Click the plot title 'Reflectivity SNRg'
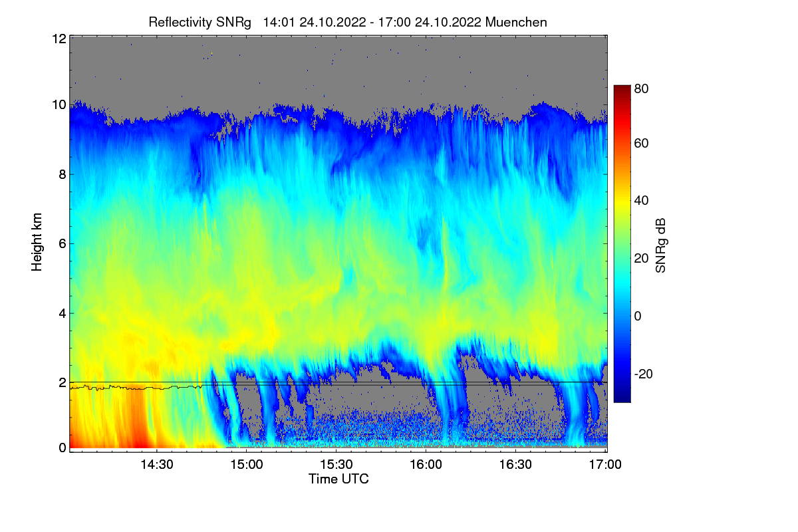The width and height of the screenshot is (798, 532). click(199, 22)
